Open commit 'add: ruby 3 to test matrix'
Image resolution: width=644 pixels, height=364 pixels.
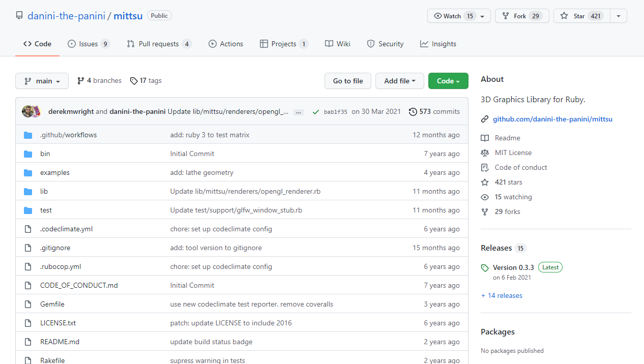pos(210,135)
